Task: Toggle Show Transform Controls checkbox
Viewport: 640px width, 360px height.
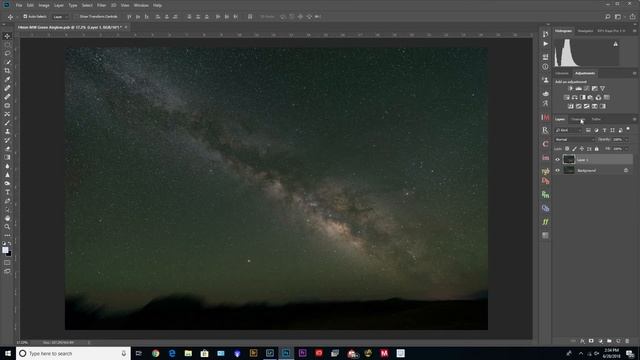Action: tap(76, 17)
